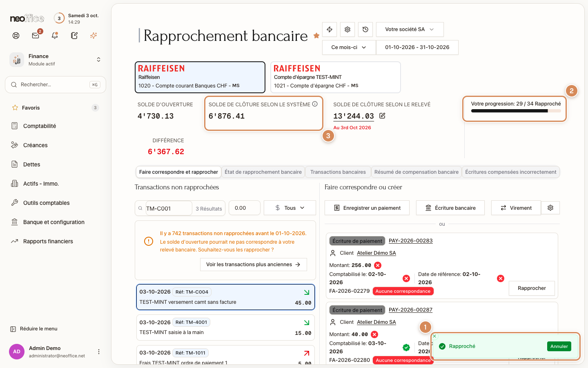Open the history clock icon
The width and height of the screenshot is (588, 368).
click(365, 29)
